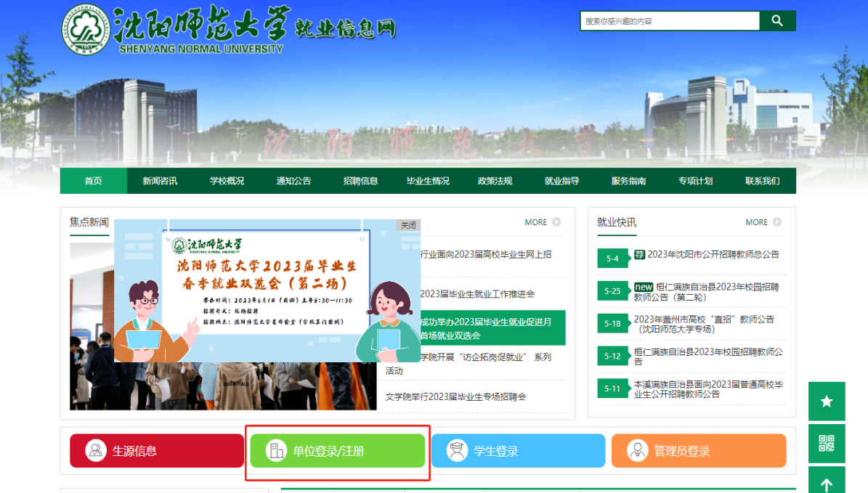Image resolution: width=868 pixels, height=493 pixels.
Task: Open the 就业指导 menu item
Action: [x=562, y=181]
